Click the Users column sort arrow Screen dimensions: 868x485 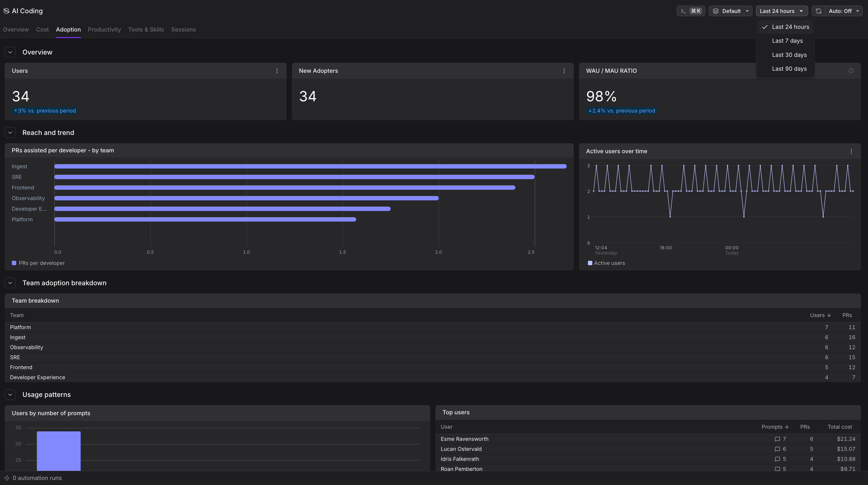[829, 315]
